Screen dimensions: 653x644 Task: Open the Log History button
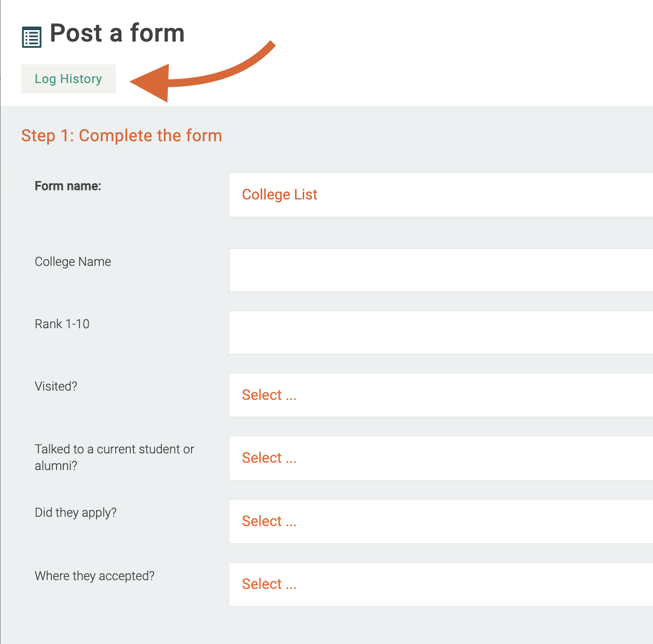69,79
